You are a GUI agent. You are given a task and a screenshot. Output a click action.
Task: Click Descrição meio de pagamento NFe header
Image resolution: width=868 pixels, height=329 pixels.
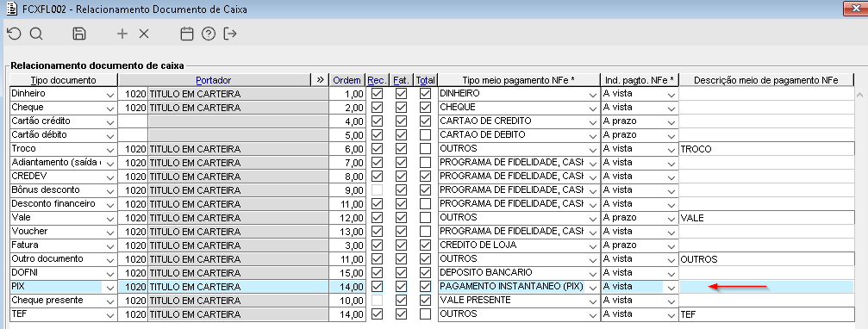tap(766, 80)
